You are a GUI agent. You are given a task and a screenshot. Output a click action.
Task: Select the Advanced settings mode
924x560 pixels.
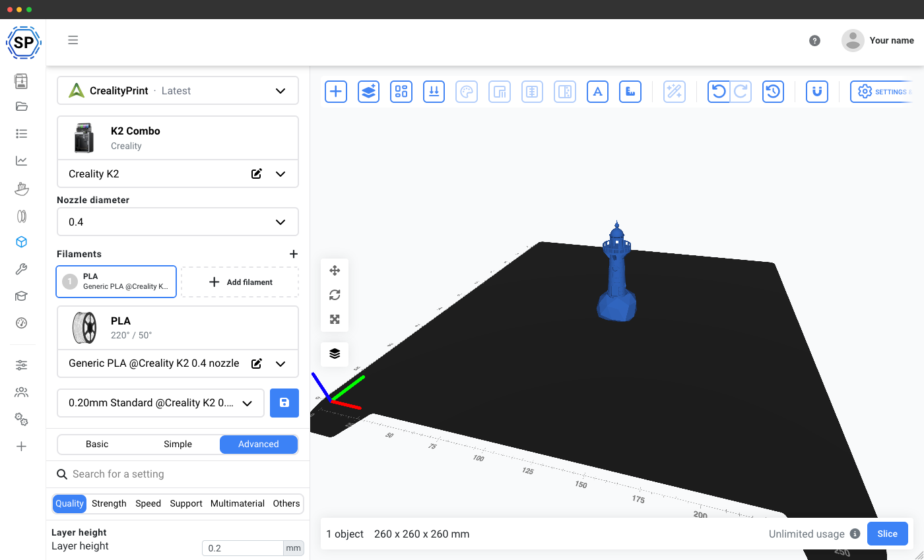click(x=259, y=445)
